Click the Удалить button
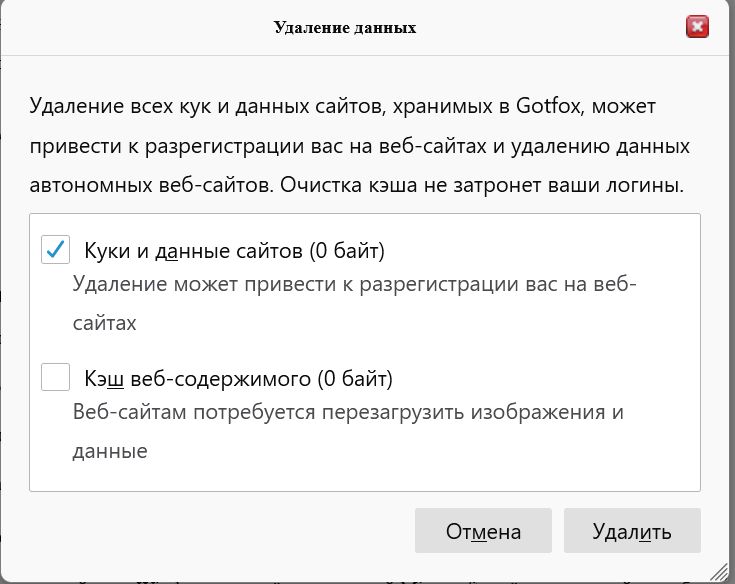Viewport: 735px width, 584px height. pyautogui.click(x=632, y=531)
